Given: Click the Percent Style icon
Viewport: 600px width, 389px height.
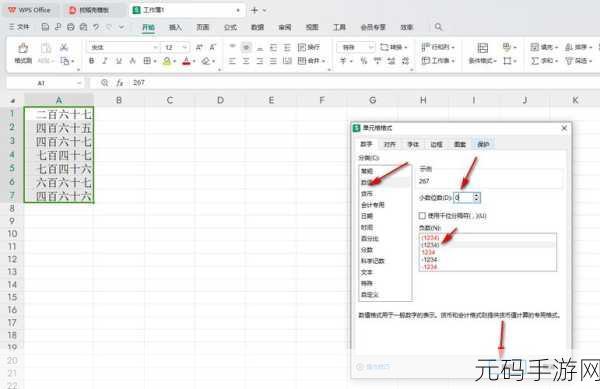Looking at the screenshot, I should click(x=364, y=61).
